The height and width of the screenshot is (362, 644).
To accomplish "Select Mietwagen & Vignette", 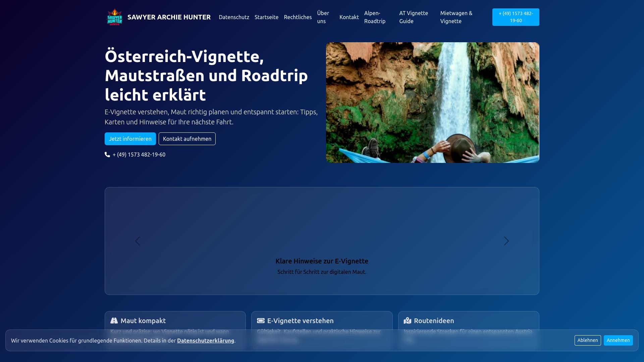I will (x=456, y=17).
